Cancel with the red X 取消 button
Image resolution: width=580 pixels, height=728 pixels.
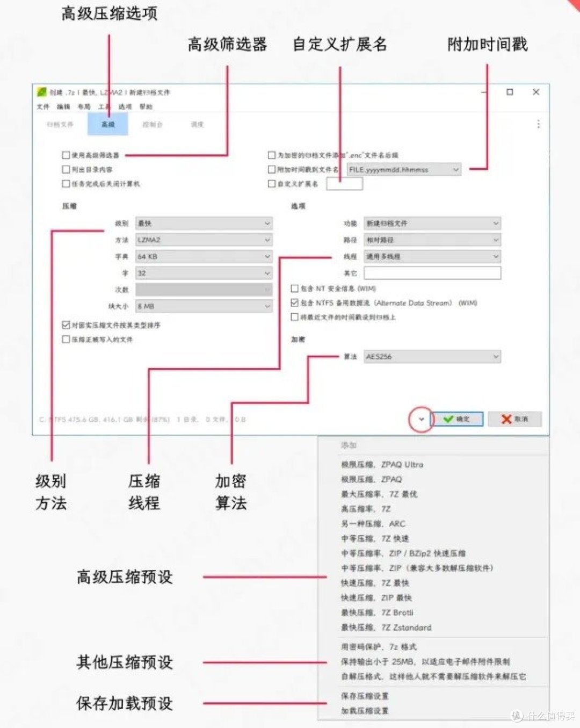click(x=515, y=419)
